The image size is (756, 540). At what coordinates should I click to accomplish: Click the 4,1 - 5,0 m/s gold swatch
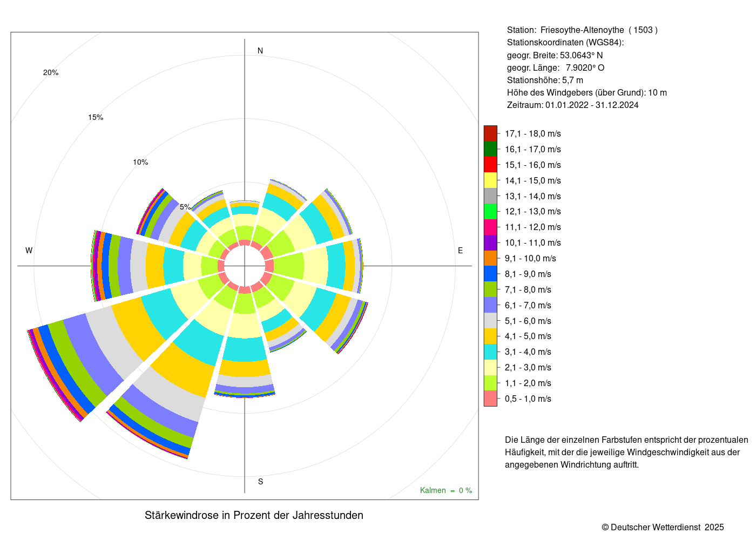pos(490,336)
